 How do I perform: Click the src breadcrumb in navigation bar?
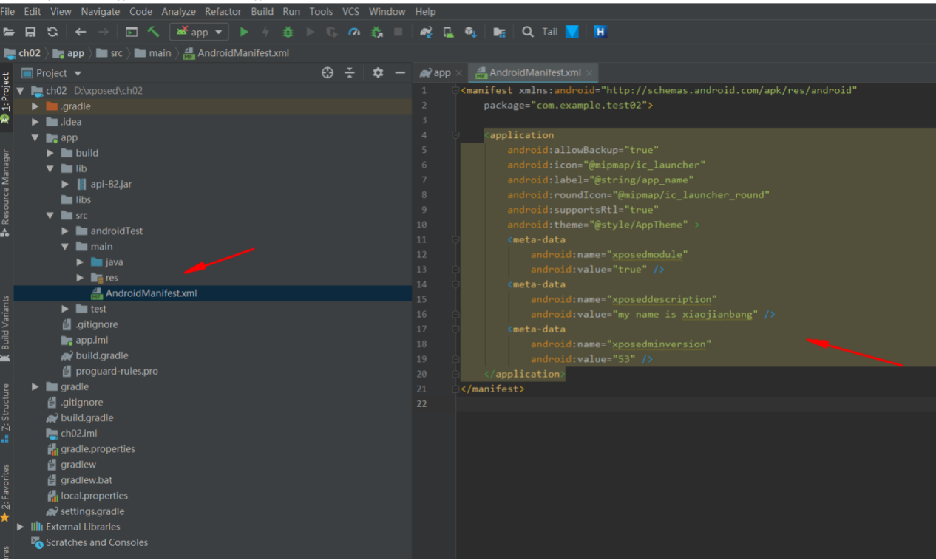click(x=111, y=53)
